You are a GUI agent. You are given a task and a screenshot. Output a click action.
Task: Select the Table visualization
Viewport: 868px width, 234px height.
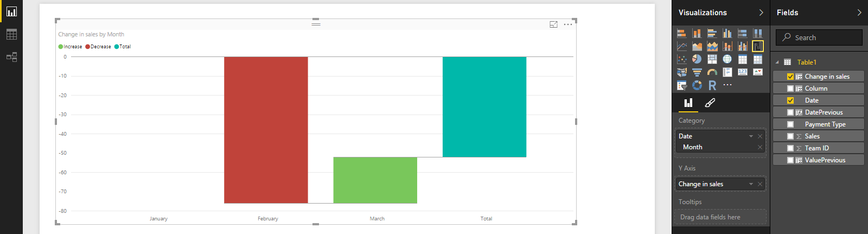tap(743, 59)
